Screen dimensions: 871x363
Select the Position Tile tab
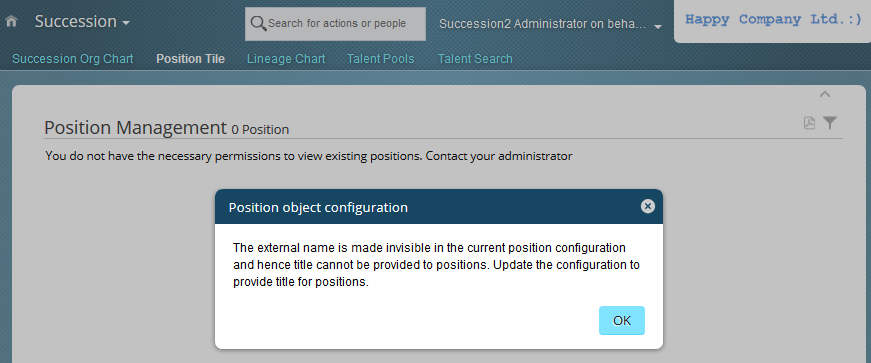tap(191, 59)
